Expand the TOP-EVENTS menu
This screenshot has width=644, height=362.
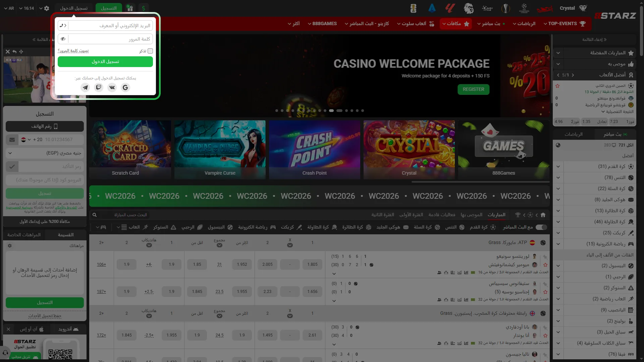pos(565,24)
